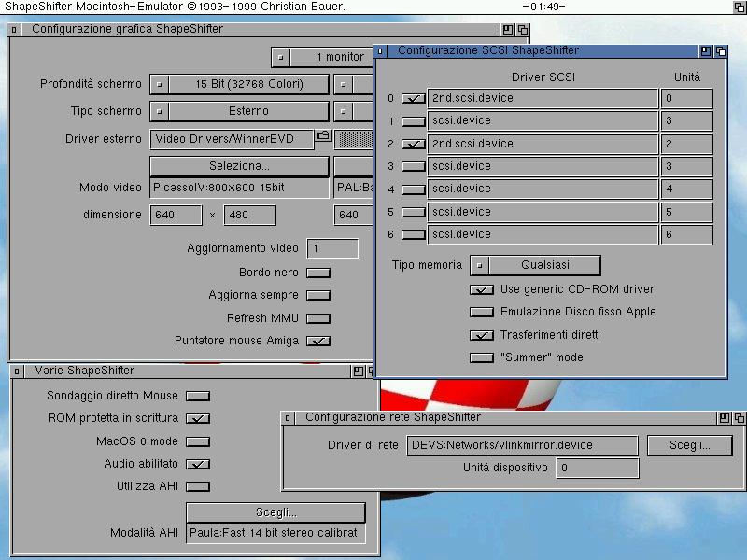Screen dimensions: 747x560
Task: Enable Emulazione Disco fisso Apple
Action: [x=482, y=313]
